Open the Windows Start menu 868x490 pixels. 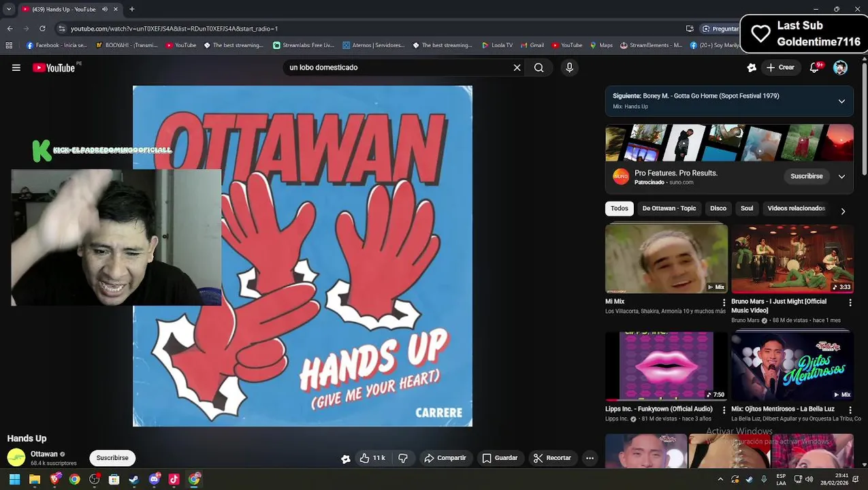tap(14, 479)
